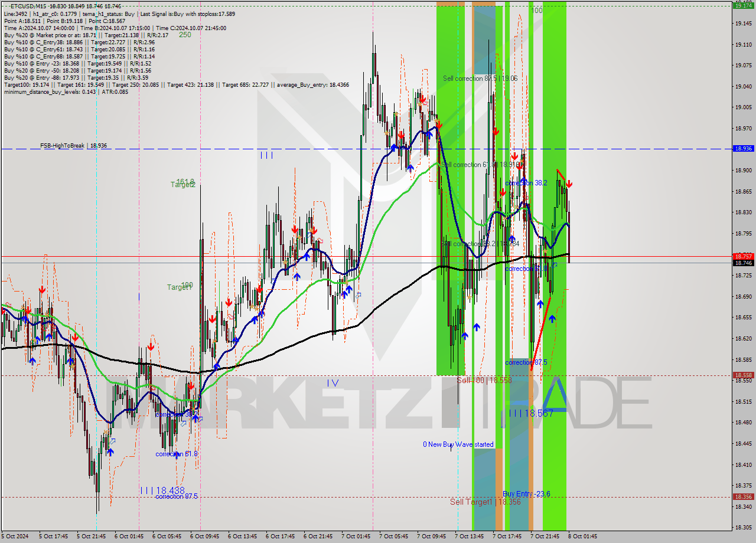Click the '7 Oct 13:45' time axis label
This screenshot has height=543, width=756.
point(471,537)
